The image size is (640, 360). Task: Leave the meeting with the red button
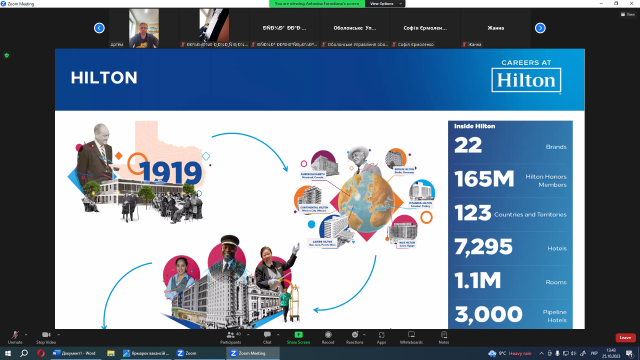(x=625, y=338)
